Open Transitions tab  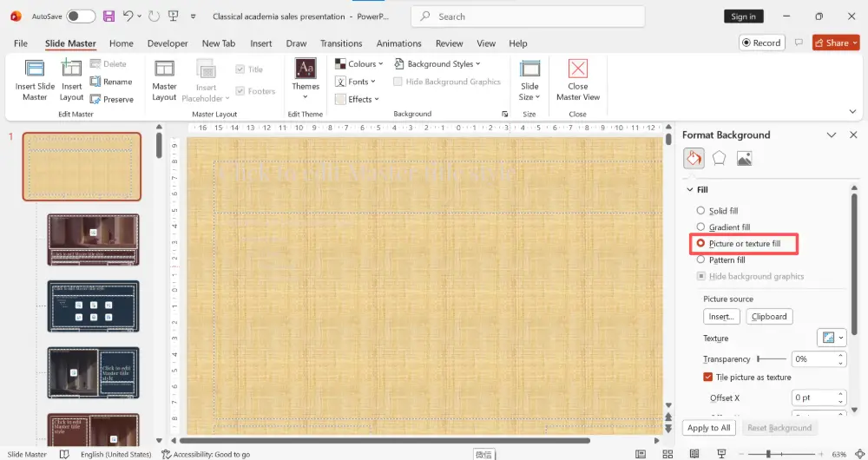341,43
